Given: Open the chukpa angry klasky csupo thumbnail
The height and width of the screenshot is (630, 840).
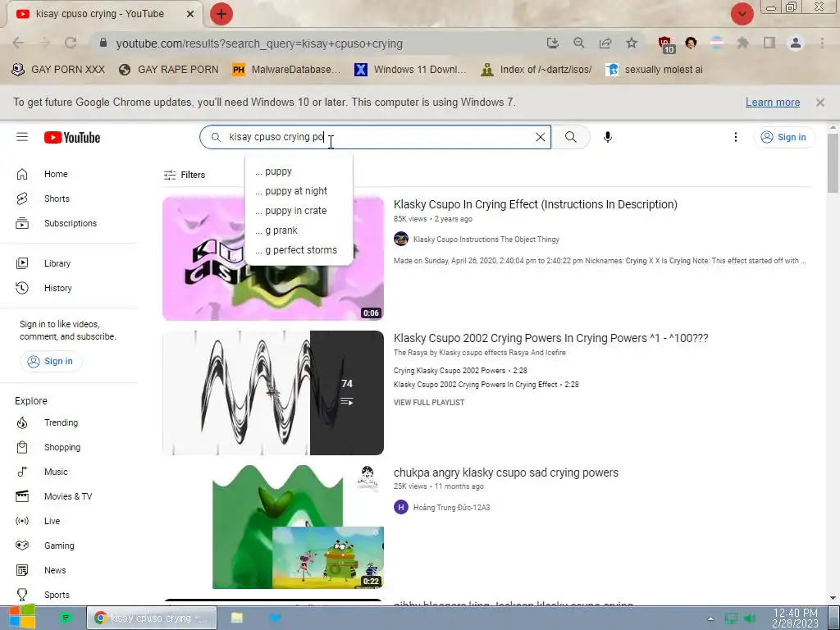Looking at the screenshot, I should coord(273,527).
